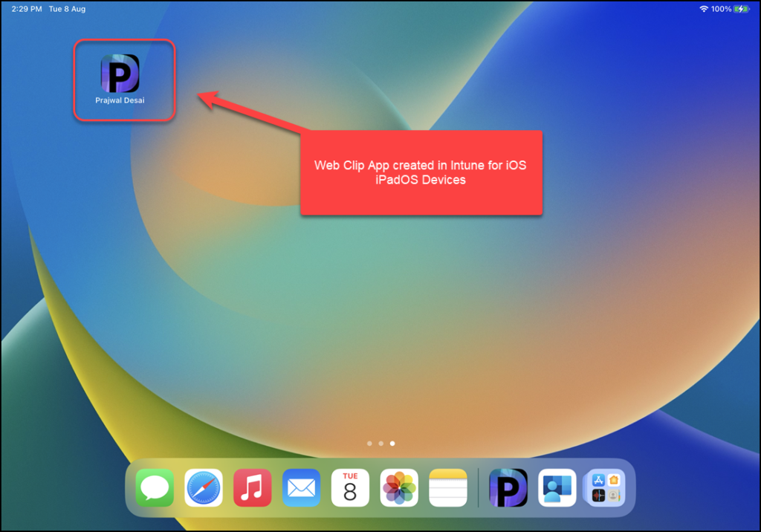Tap the Prajwal Desai label under icon

point(120,100)
